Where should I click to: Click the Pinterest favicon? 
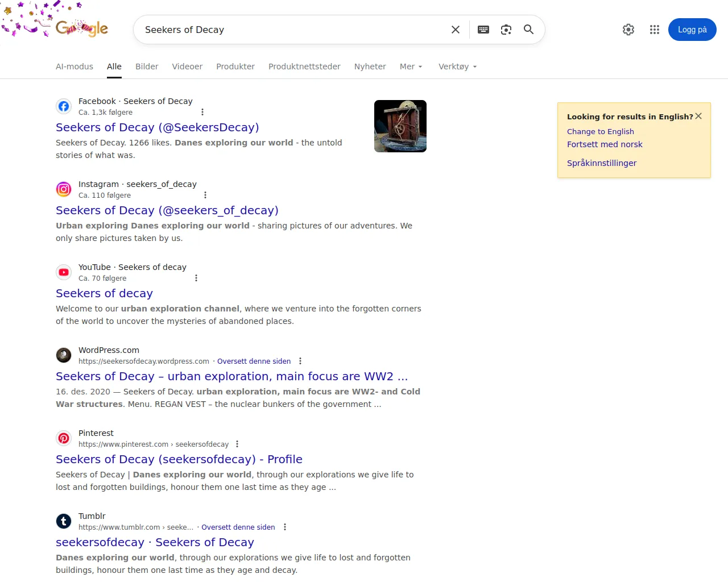pos(64,438)
